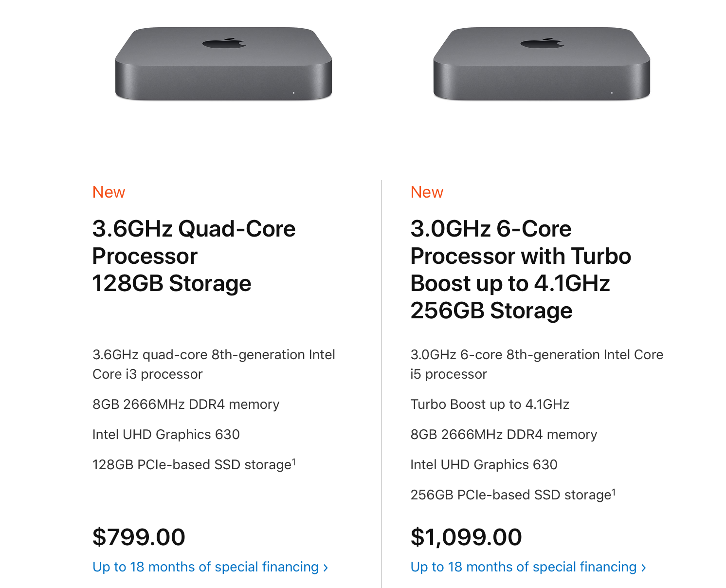This screenshot has height=588, width=726.
Task: Click status light on right Mac mini
Action: tap(612, 93)
